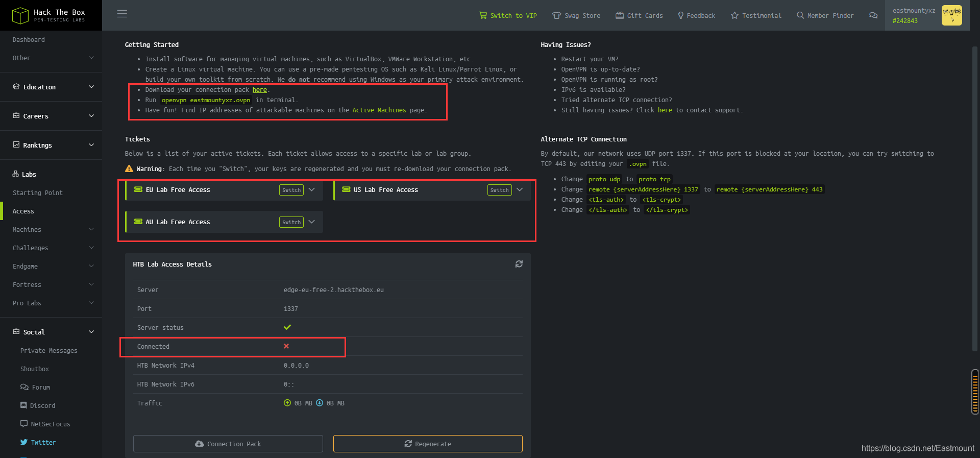Open Gift Cards page
Screen dimensions: 980x458
point(639,16)
